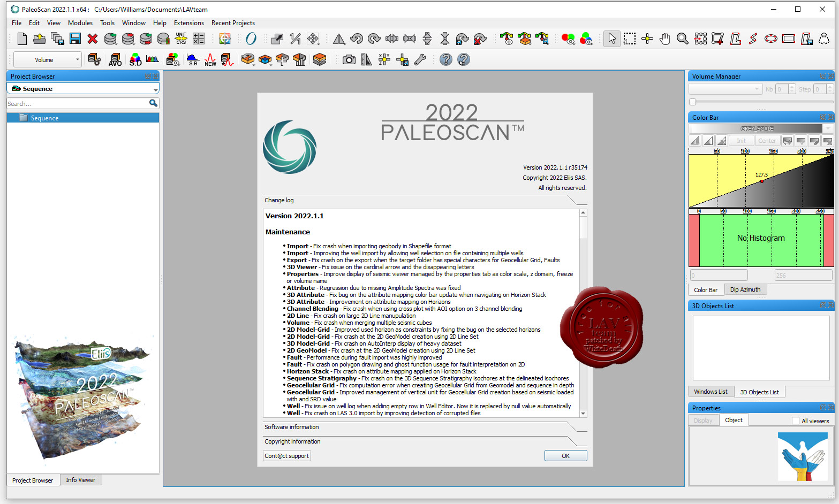Open the File menu
839x504 pixels.
click(x=17, y=23)
